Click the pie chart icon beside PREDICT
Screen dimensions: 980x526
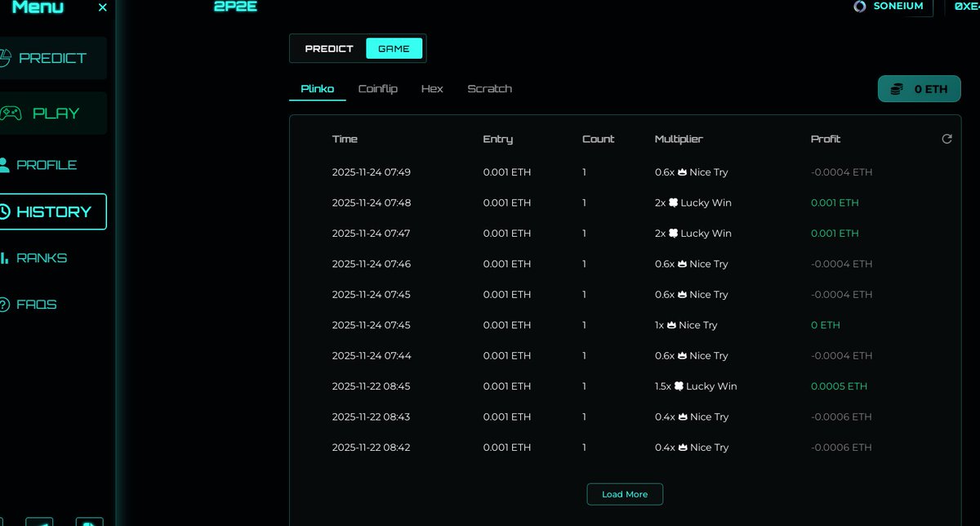point(4,58)
